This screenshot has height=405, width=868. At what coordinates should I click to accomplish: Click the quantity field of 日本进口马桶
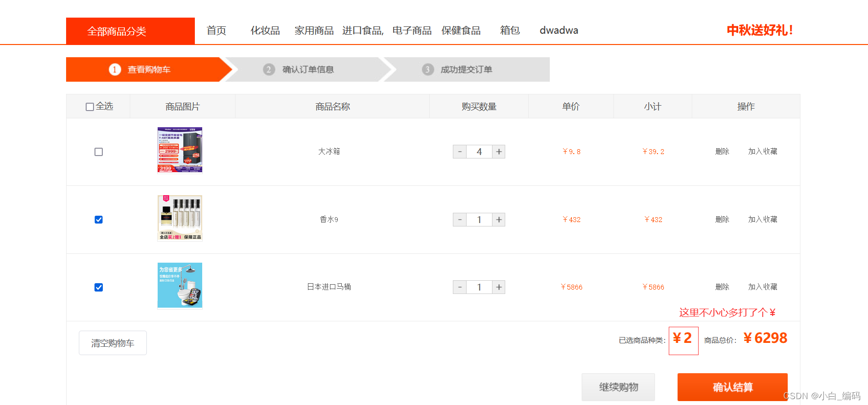(479, 287)
